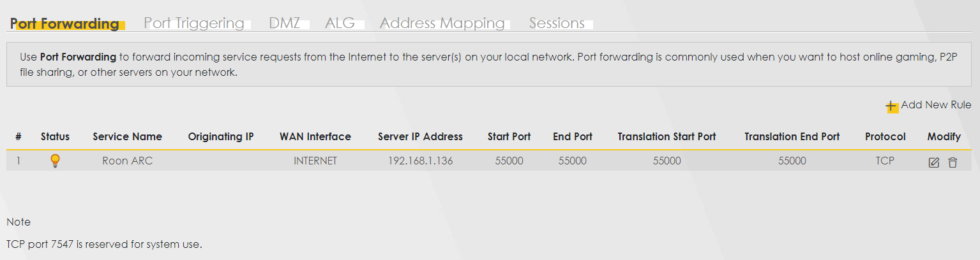Image resolution: width=980 pixels, height=260 pixels.
Task: Open the Port Forwarding tab
Action: 65,24
